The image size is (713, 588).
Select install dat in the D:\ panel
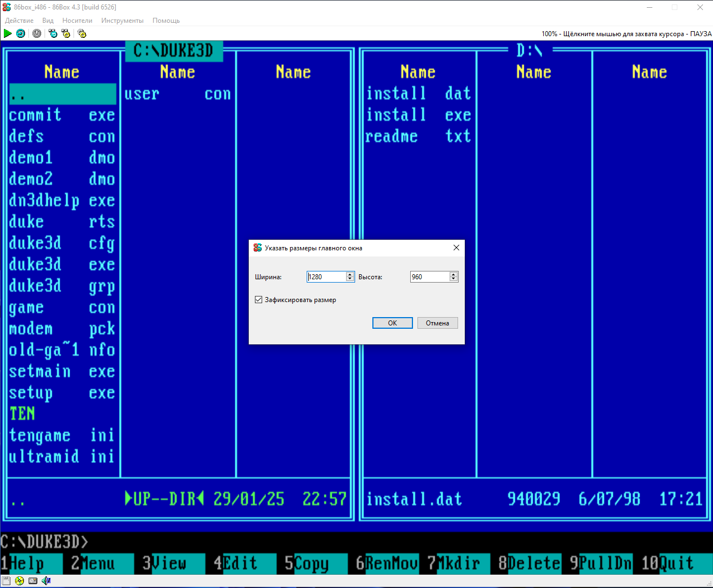[419, 93]
